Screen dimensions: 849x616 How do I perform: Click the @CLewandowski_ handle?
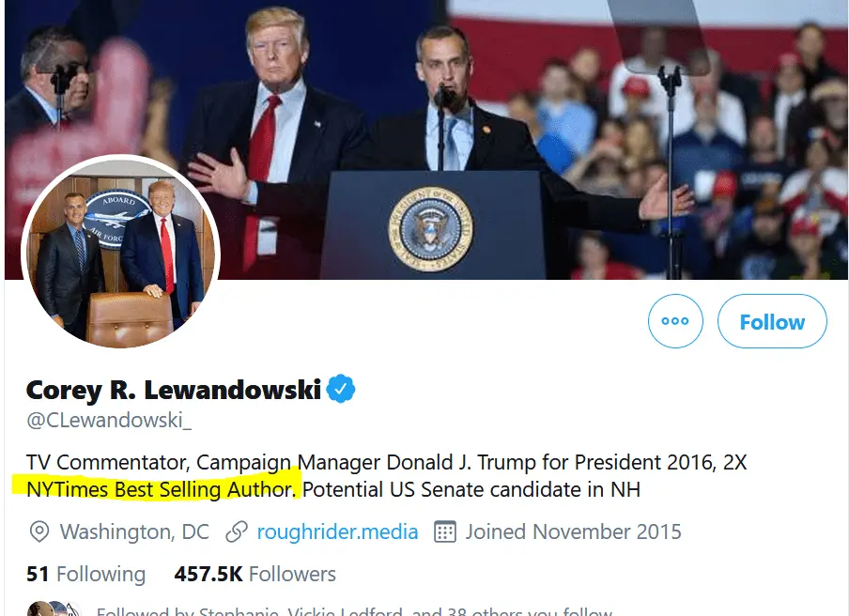click(109, 421)
